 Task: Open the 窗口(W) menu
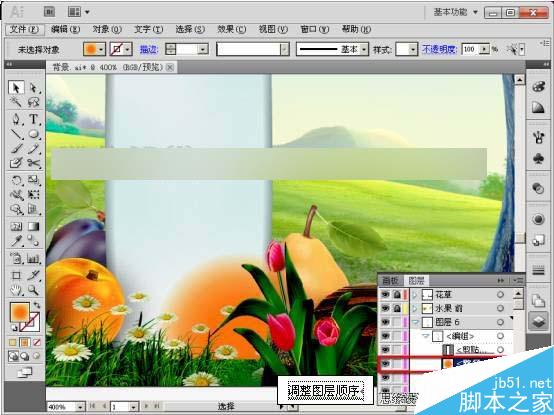point(314,29)
